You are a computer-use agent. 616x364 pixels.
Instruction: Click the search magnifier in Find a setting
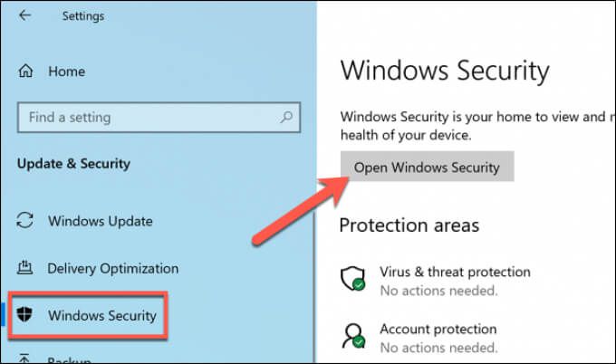point(286,117)
